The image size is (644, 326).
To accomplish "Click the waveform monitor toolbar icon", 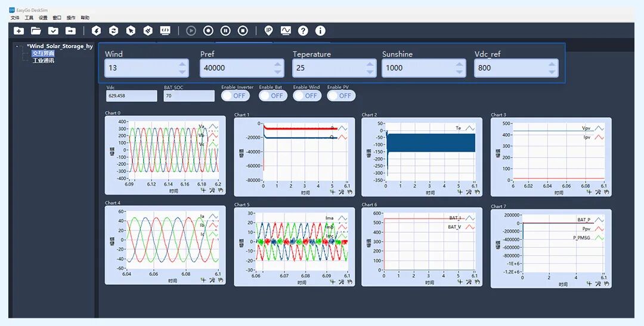I will point(286,30).
